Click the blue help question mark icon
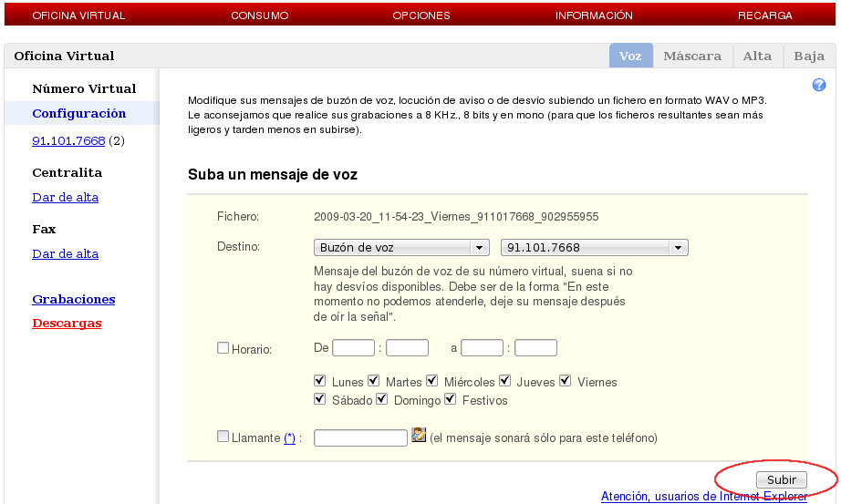The width and height of the screenshot is (841, 504). click(818, 85)
